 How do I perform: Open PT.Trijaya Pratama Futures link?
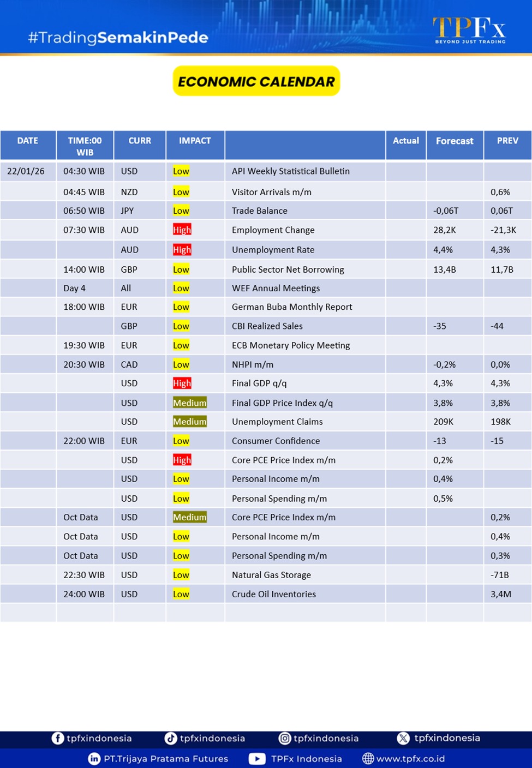coord(166,759)
